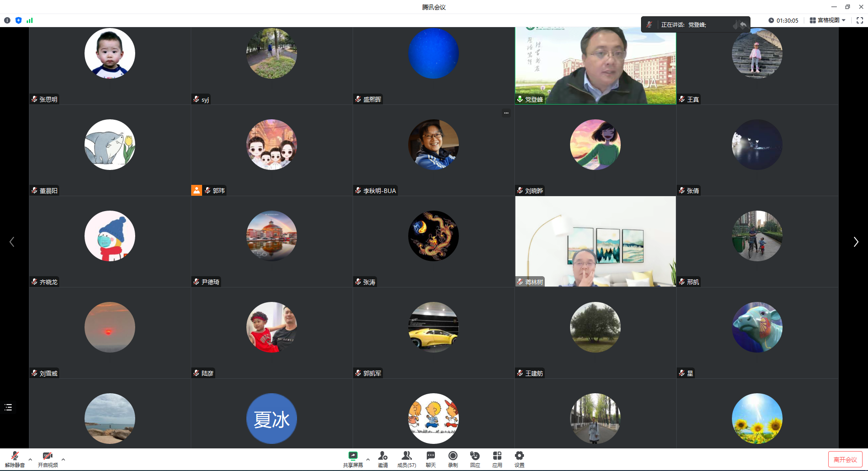The width and height of the screenshot is (868, 471).
Task: Turn on camera via 开启视频
Action: point(47,459)
